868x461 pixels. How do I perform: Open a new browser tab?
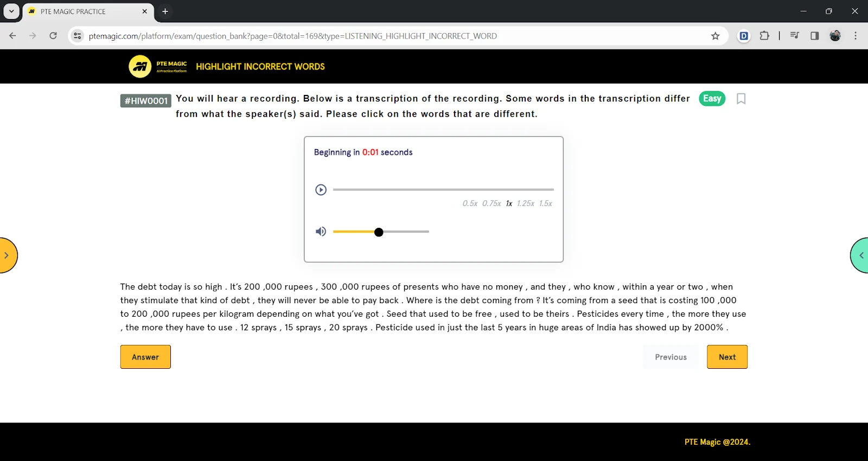(165, 11)
